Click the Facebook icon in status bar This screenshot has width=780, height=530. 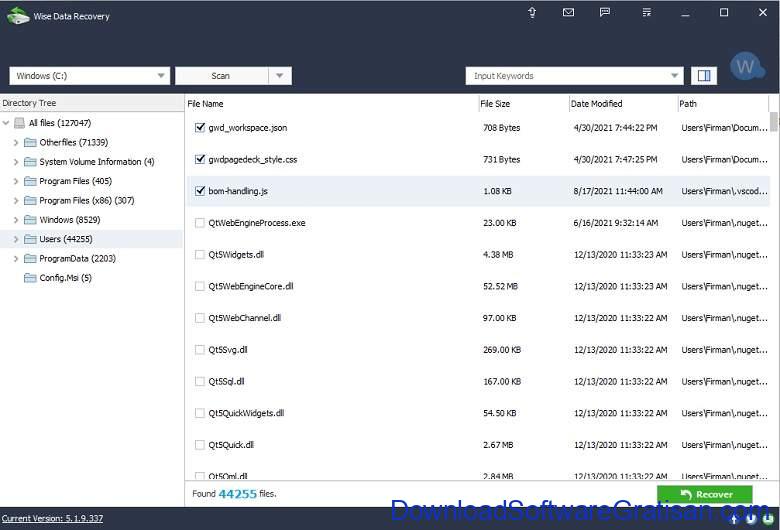coord(735,519)
